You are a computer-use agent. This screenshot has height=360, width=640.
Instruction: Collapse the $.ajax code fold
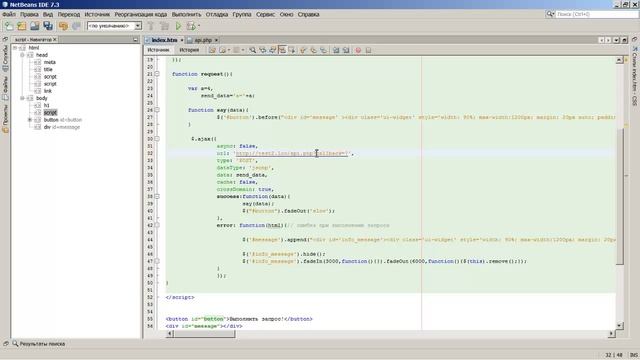[157, 139]
